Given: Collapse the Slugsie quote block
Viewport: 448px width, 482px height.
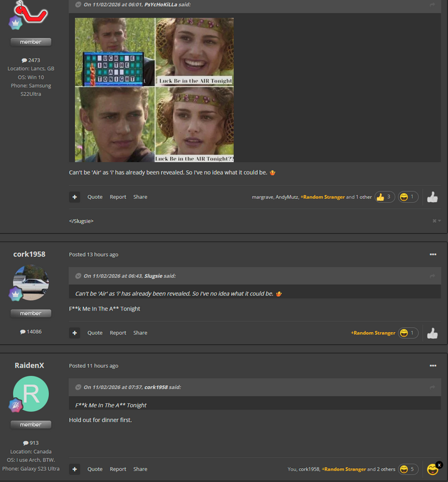Looking at the screenshot, I should 78,276.
